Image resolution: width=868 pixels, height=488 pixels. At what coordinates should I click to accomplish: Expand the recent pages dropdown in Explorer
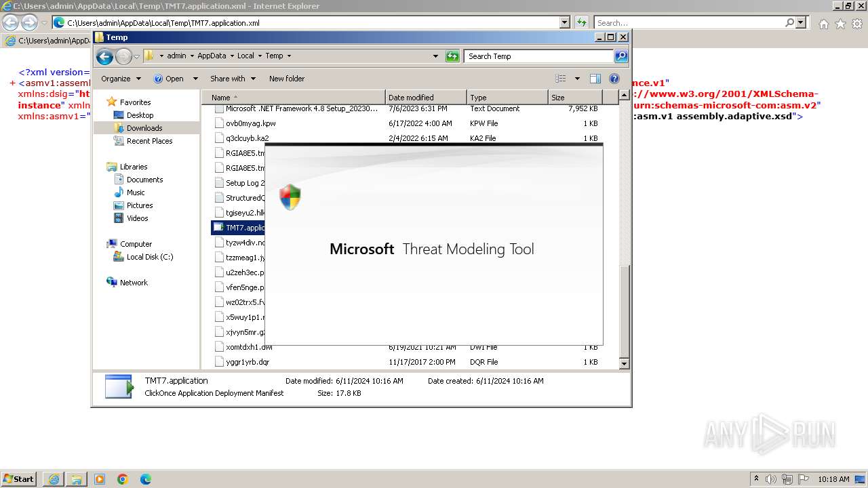click(x=136, y=56)
